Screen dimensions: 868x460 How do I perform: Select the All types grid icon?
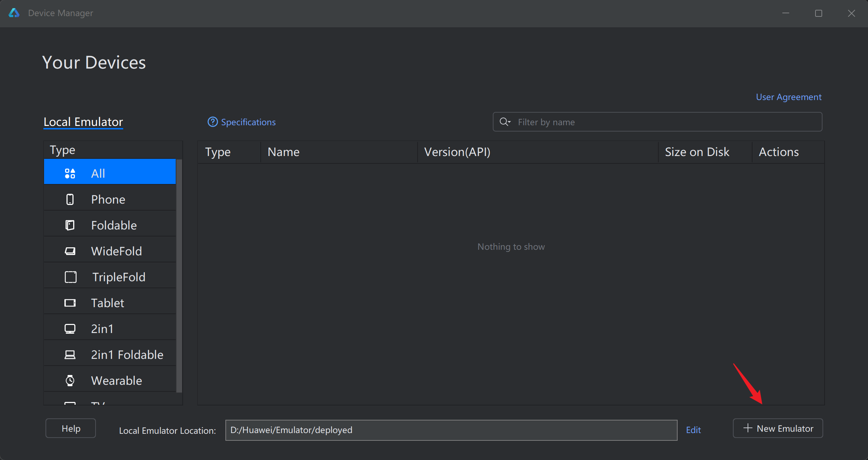click(70, 174)
